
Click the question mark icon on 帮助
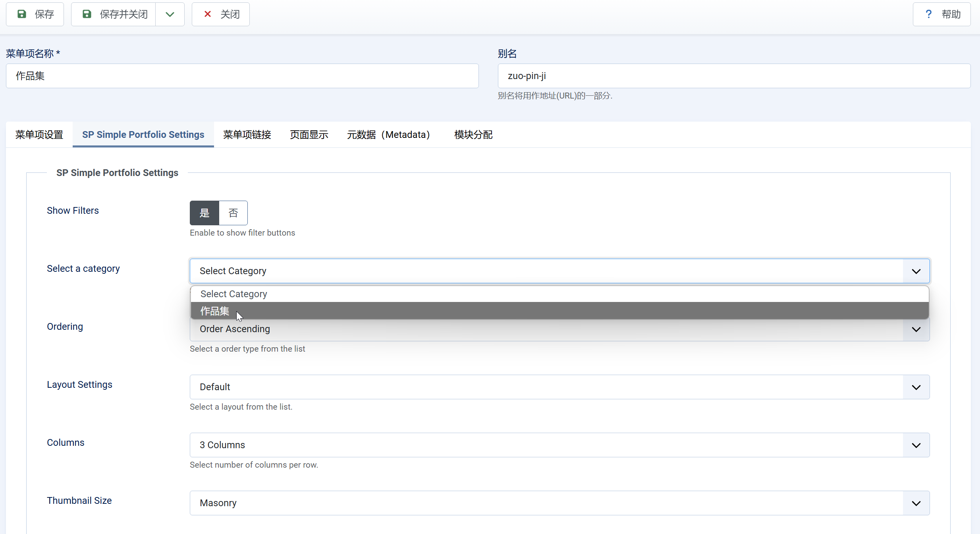pyautogui.click(x=928, y=14)
